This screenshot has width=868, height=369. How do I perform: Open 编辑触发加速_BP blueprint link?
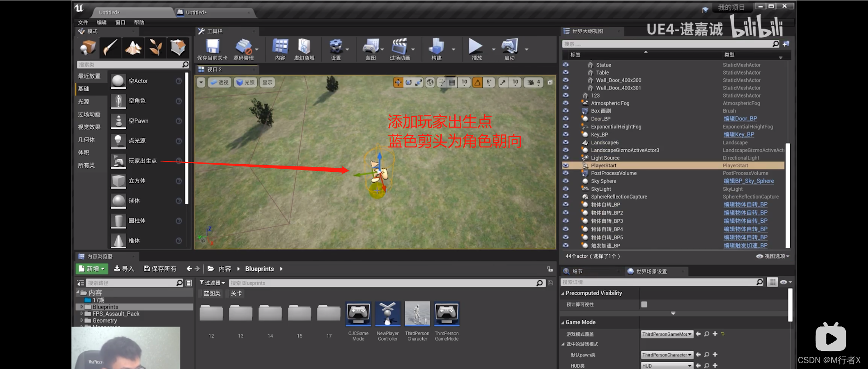pyautogui.click(x=745, y=246)
